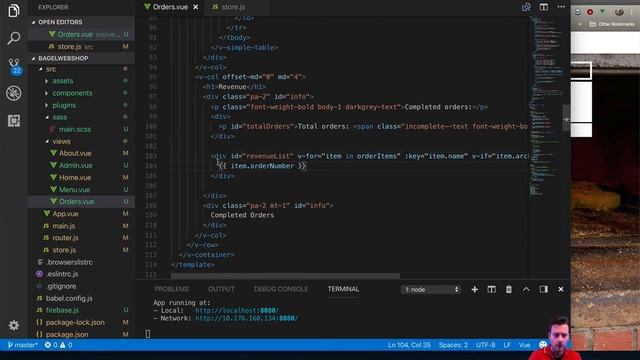Open Source Control with 22 changes

click(x=14, y=66)
